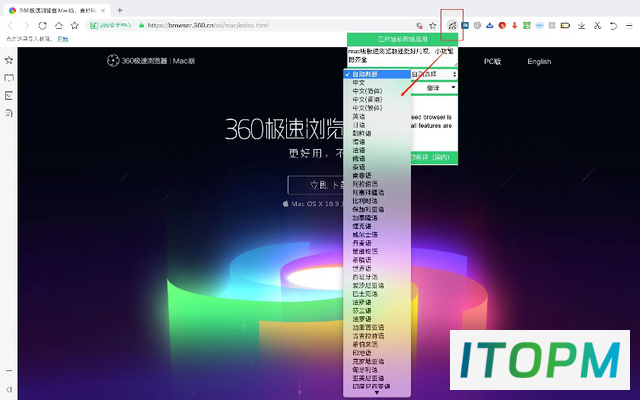The width and height of the screenshot is (640, 400).
Task: Select 中文 in the language list
Action: tap(377, 82)
